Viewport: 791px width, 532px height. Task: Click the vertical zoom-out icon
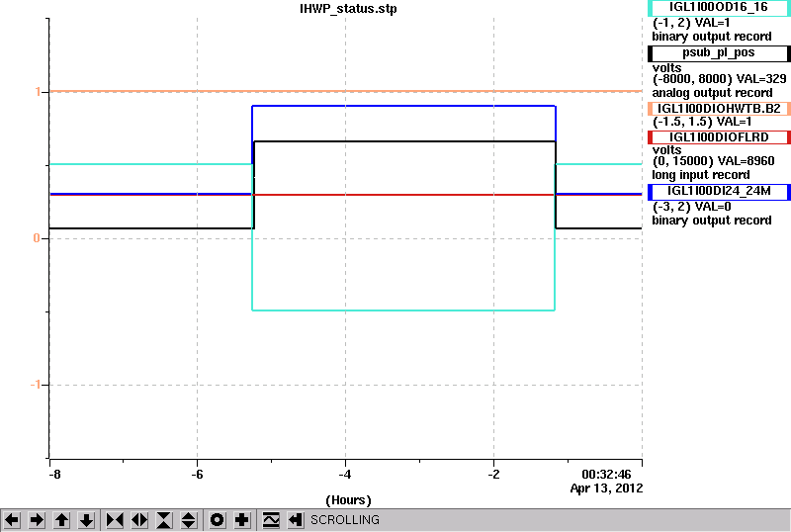click(189, 520)
